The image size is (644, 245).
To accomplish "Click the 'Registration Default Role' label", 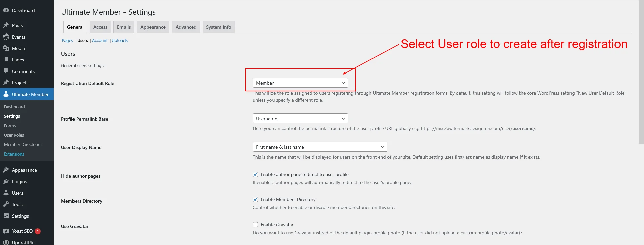I will tap(88, 83).
